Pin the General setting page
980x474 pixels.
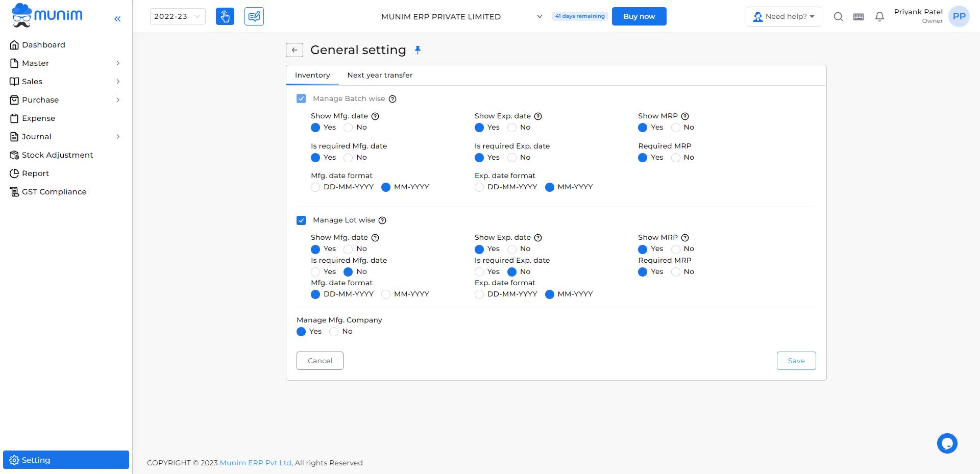[418, 50]
